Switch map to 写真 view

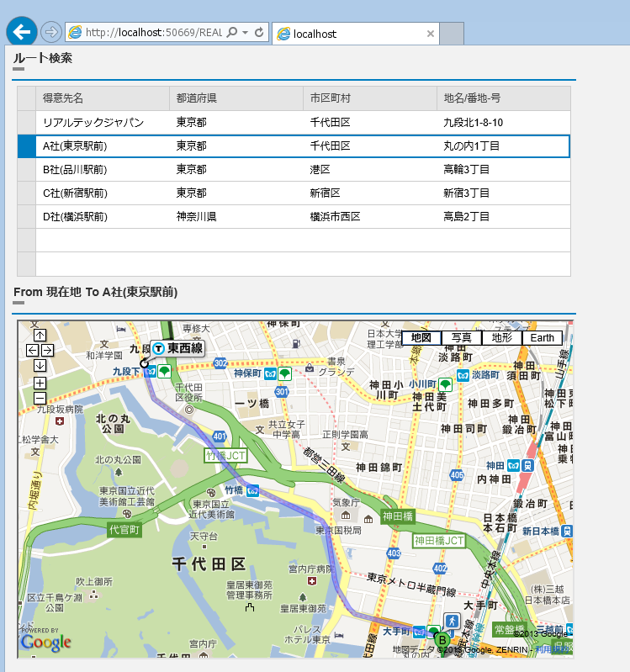tap(461, 338)
